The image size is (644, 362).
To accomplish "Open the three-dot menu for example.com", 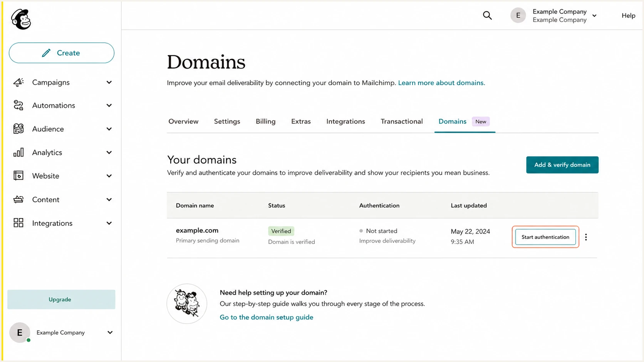I will [x=586, y=237].
